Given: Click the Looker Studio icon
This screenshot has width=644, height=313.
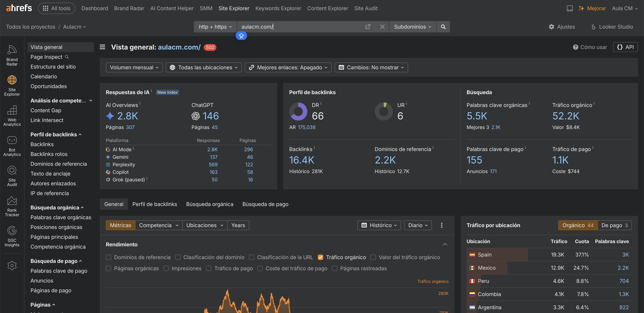Looking at the screenshot, I should click(594, 27).
